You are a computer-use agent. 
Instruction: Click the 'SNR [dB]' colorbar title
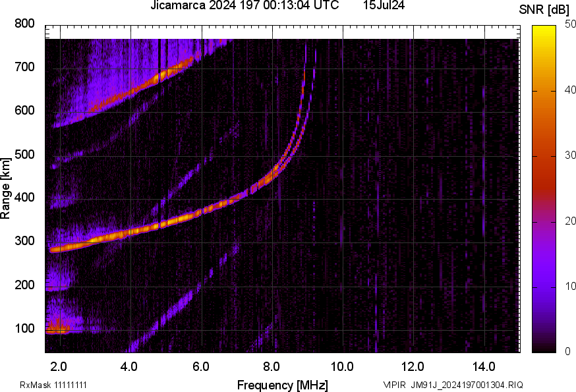tap(544, 10)
